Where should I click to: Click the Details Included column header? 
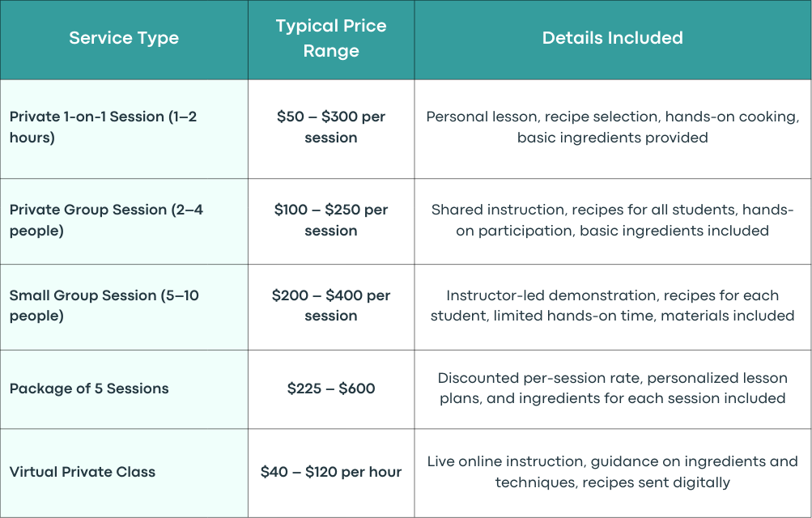pos(613,38)
